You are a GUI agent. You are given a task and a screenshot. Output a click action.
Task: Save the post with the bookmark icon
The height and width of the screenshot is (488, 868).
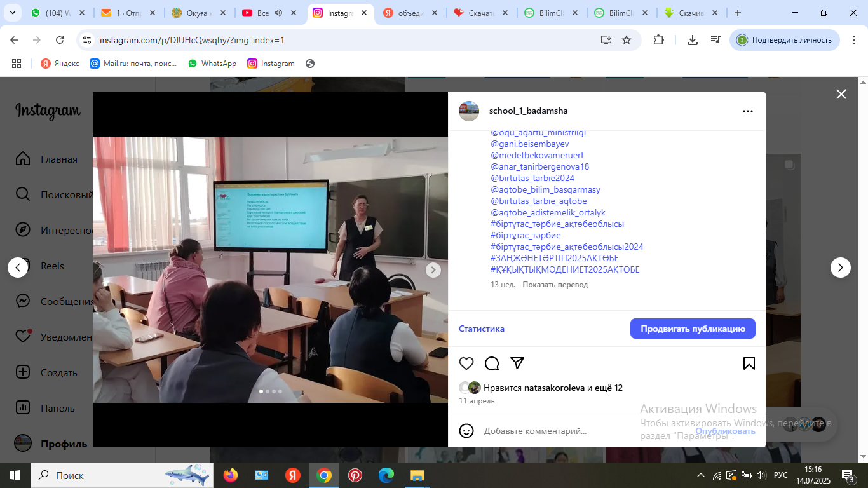coord(749,363)
